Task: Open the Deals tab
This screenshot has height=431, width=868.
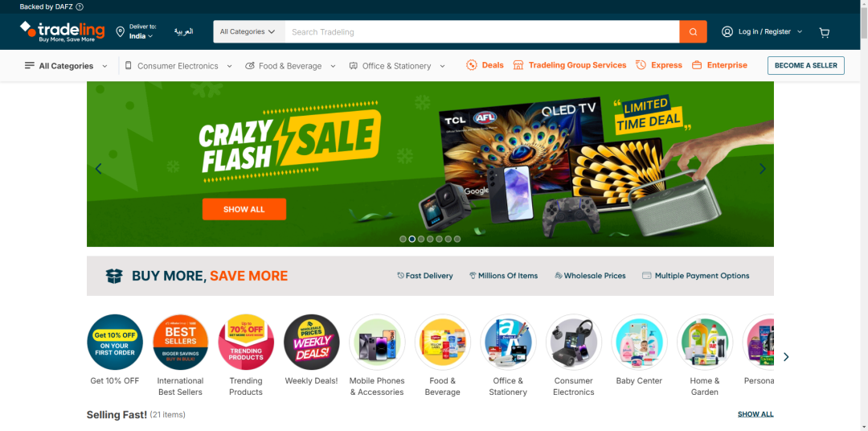Action: tap(485, 65)
